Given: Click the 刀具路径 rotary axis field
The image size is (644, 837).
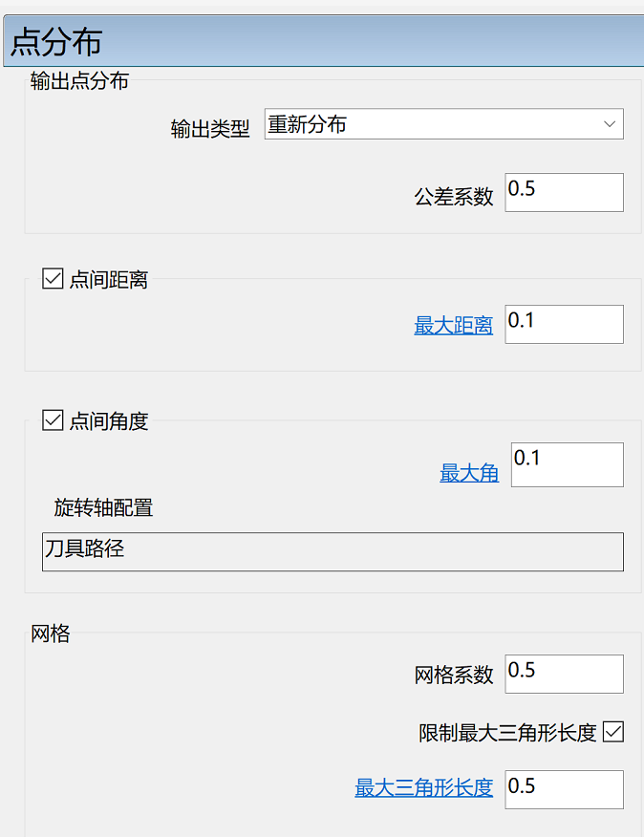Looking at the screenshot, I should pos(333,551).
